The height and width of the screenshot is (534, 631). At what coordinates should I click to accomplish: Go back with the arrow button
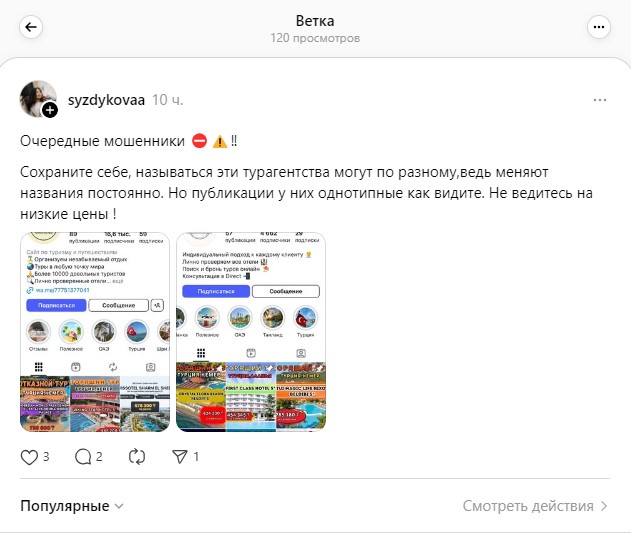(31, 27)
